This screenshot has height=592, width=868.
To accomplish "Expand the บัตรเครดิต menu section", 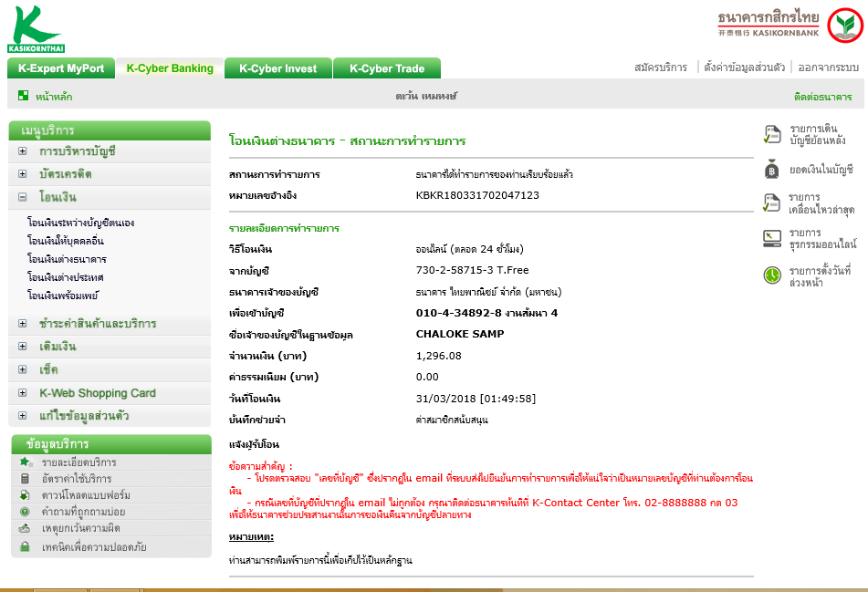I will (22, 173).
